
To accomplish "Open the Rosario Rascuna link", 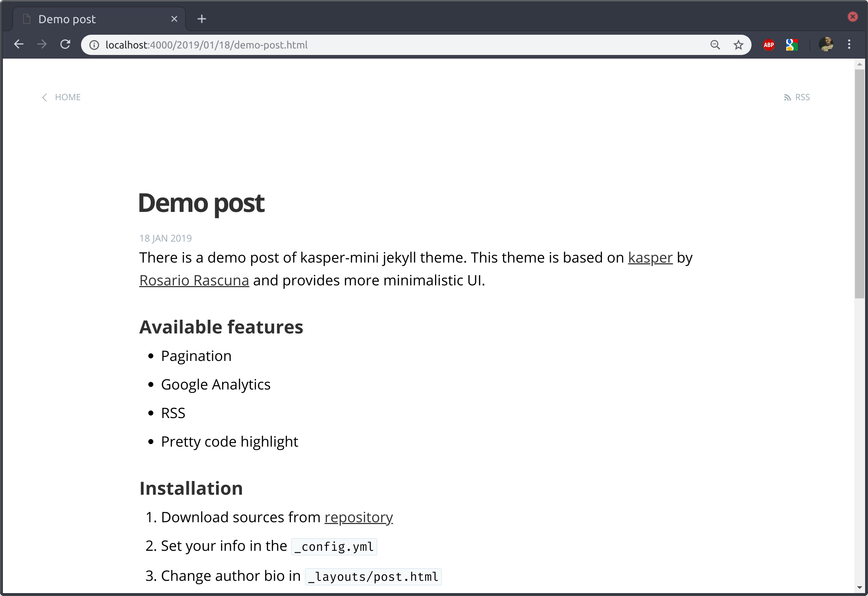I will pyautogui.click(x=194, y=280).
